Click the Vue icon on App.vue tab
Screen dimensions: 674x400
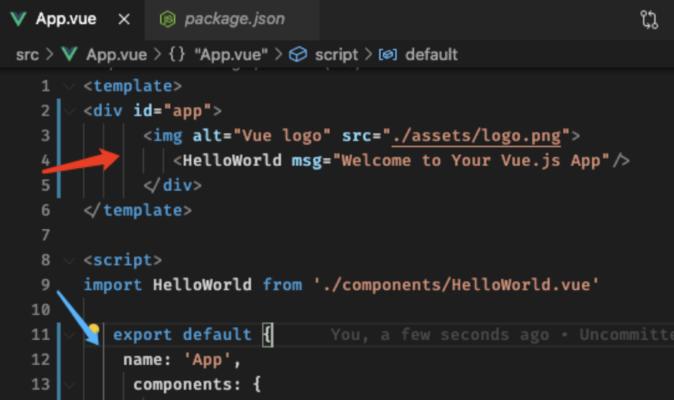[x=18, y=19]
